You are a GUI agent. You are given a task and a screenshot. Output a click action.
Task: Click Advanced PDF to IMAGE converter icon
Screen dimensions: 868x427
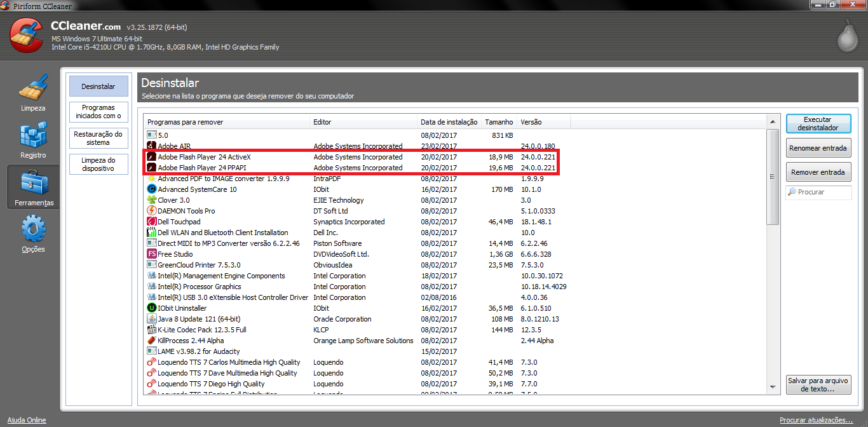click(152, 179)
